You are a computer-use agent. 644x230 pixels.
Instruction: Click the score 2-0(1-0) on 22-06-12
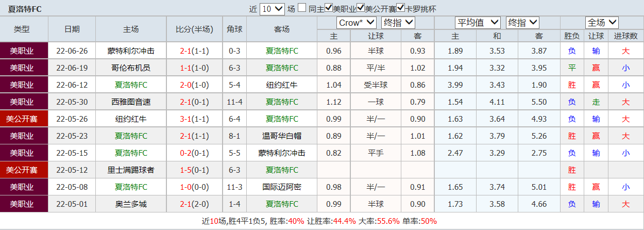click(194, 85)
